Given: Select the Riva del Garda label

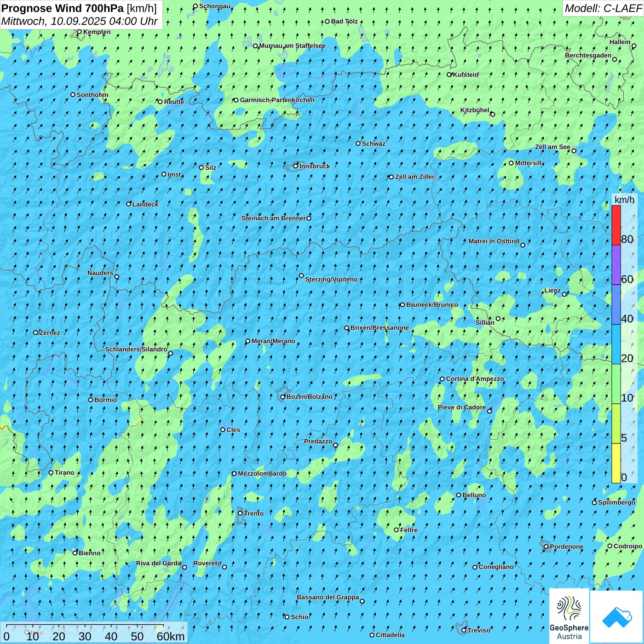Looking at the screenshot, I should point(159,563).
